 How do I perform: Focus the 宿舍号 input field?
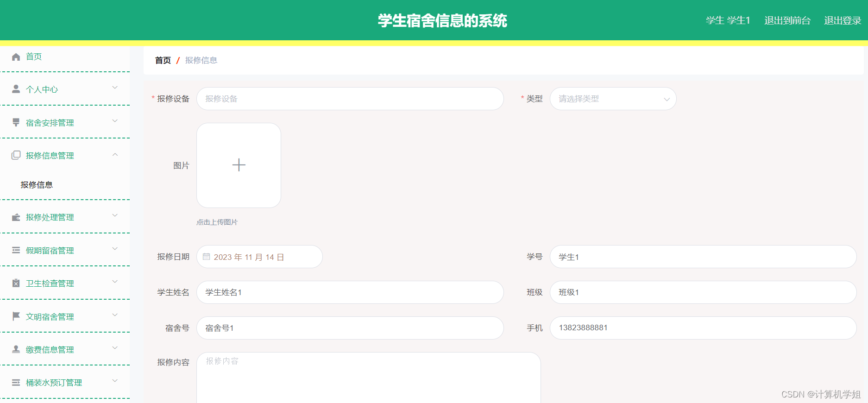350,328
